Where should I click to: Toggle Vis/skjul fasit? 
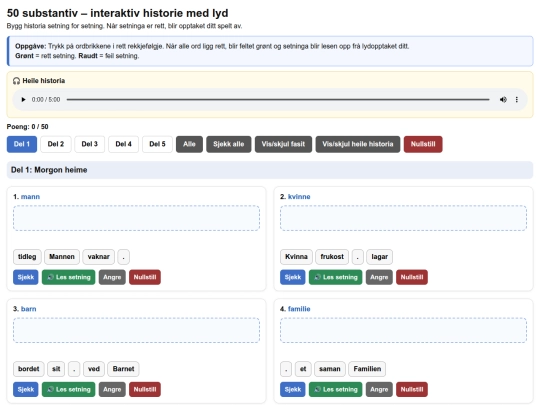click(x=283, y=144)
